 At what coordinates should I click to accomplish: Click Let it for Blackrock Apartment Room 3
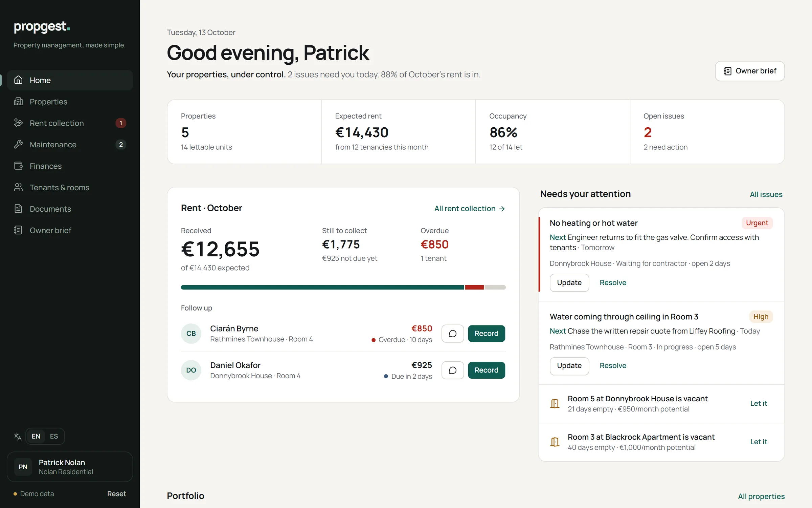tap(759, 442)
